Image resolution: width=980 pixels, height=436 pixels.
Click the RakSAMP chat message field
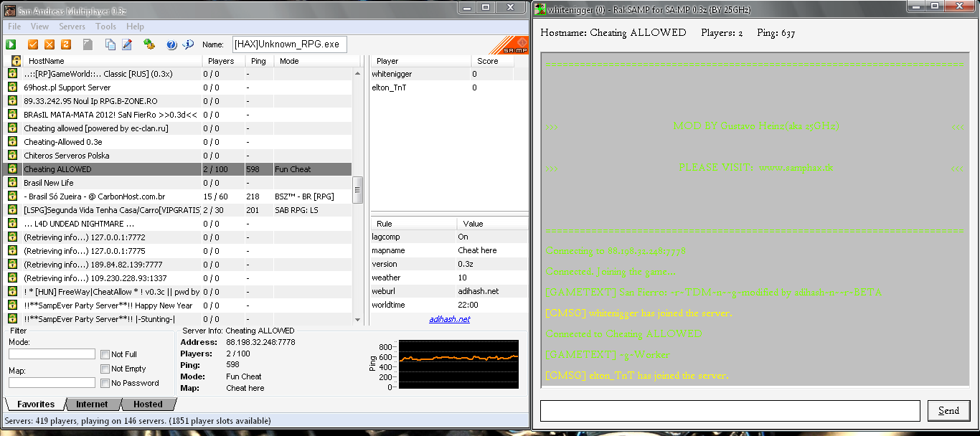point(730,411)
